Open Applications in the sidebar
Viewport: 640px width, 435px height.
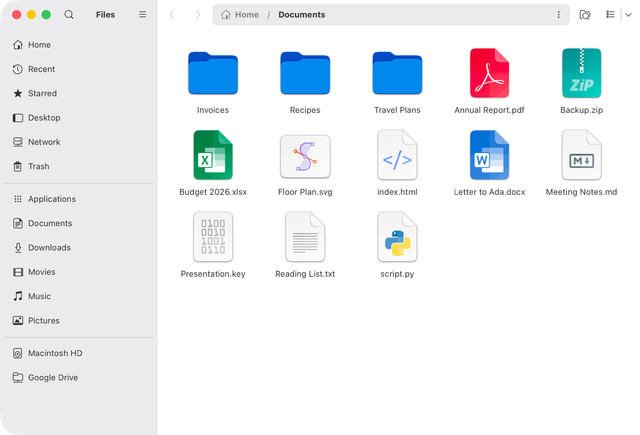tap(79, 199)
